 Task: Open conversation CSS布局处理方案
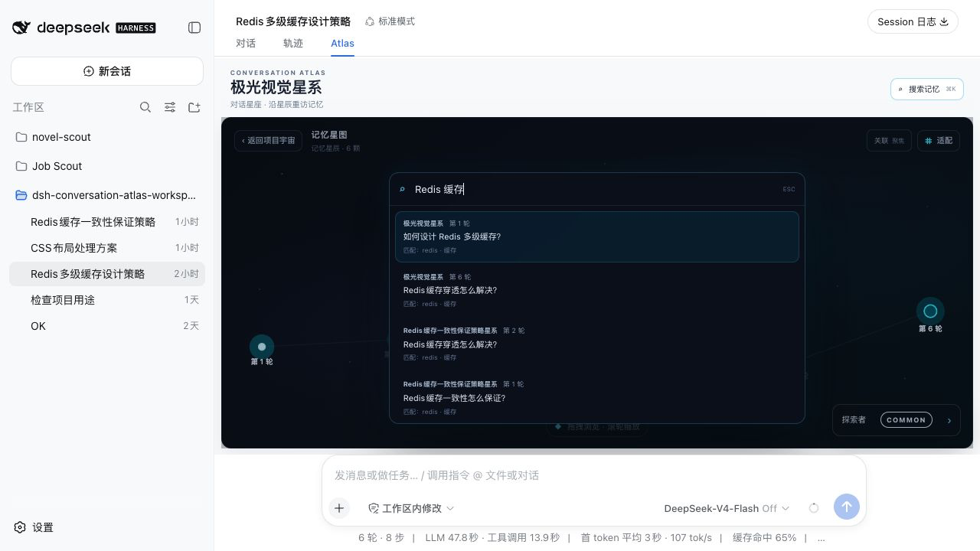[107, 248]
